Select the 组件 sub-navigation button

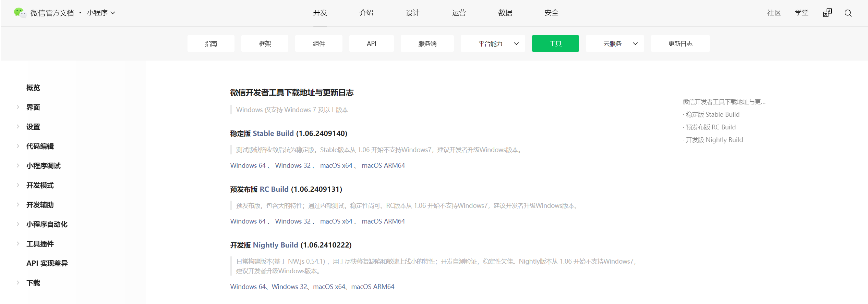319,43
